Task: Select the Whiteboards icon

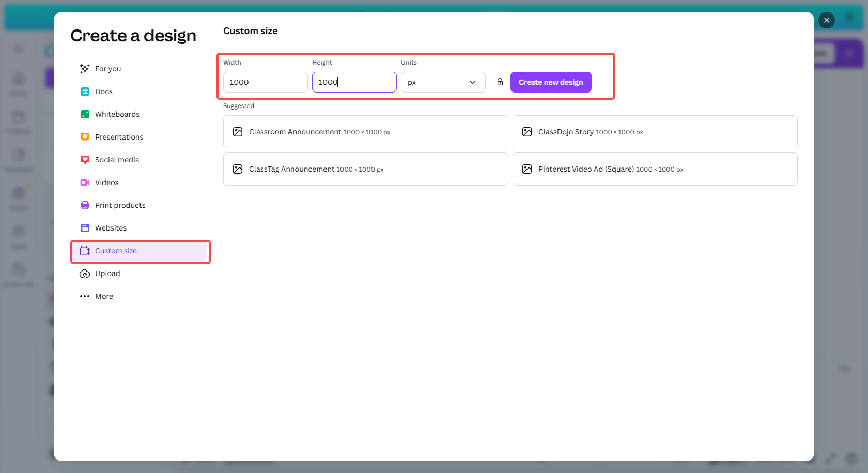Action: click(85, 114)
